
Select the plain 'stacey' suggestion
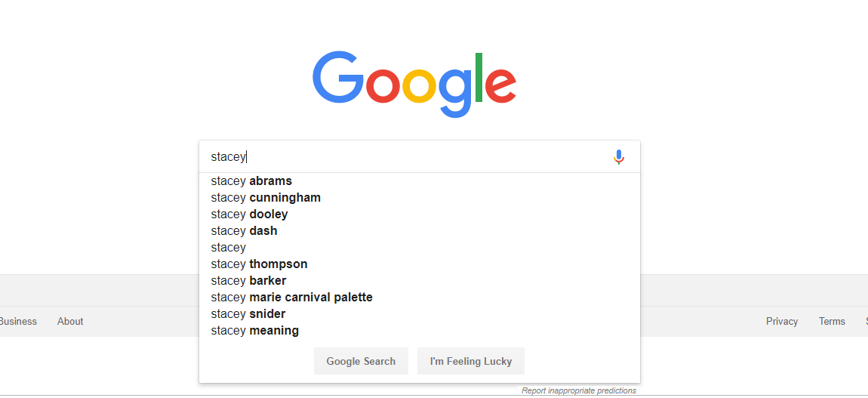coord(419,248)
